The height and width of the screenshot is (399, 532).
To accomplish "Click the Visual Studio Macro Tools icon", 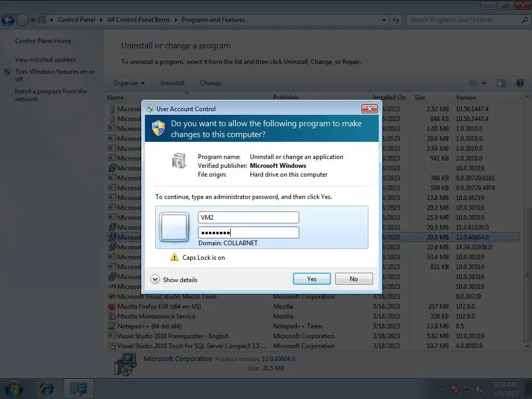I will pos(112,297).
